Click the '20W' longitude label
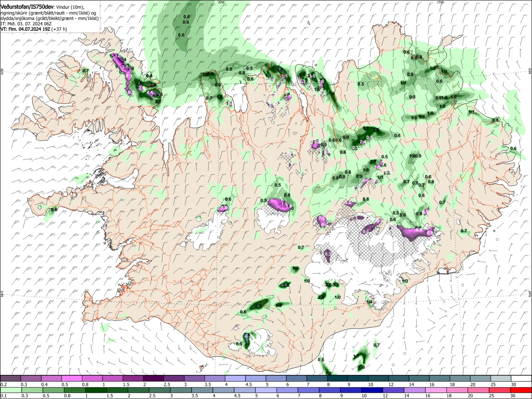Image resolution: width=532 pixels, height=399 pixels. click(x=221, y=2)
